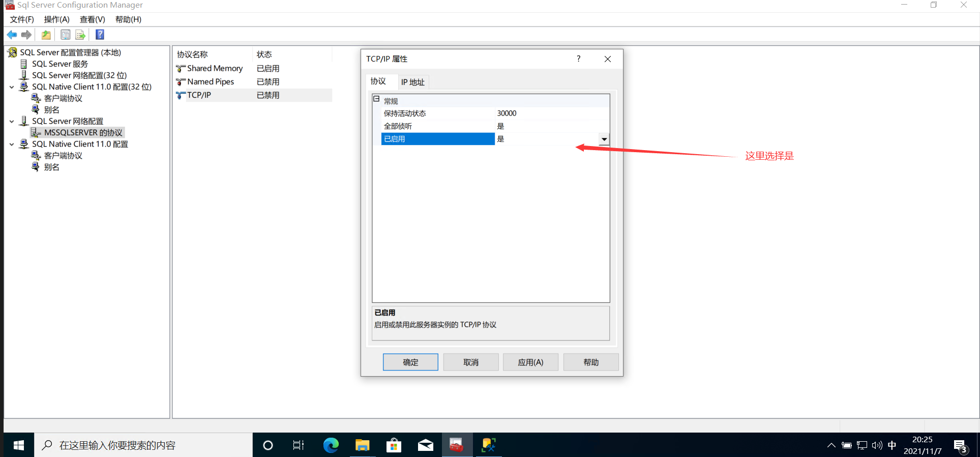The image size is (980, 457).
Task: Open Microsoft Store from taskbar
Action: coord(394,445)
